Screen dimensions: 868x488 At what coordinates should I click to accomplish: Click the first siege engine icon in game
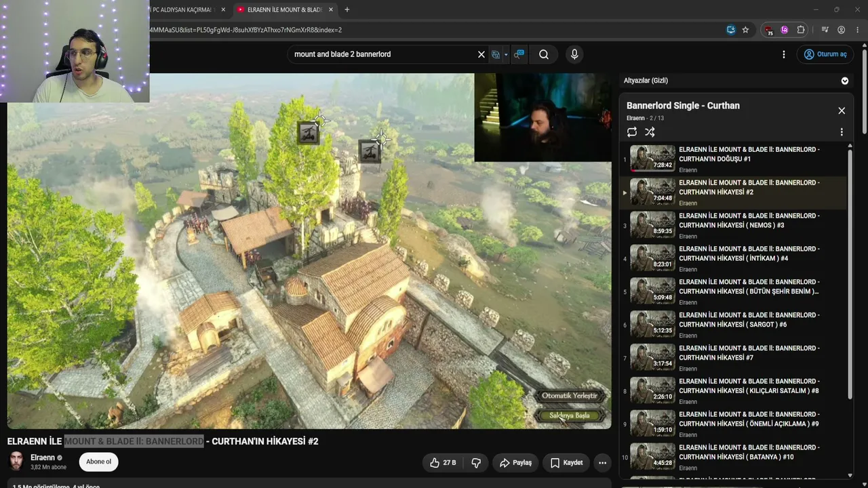pyautogui.click(x=309, y=132)
